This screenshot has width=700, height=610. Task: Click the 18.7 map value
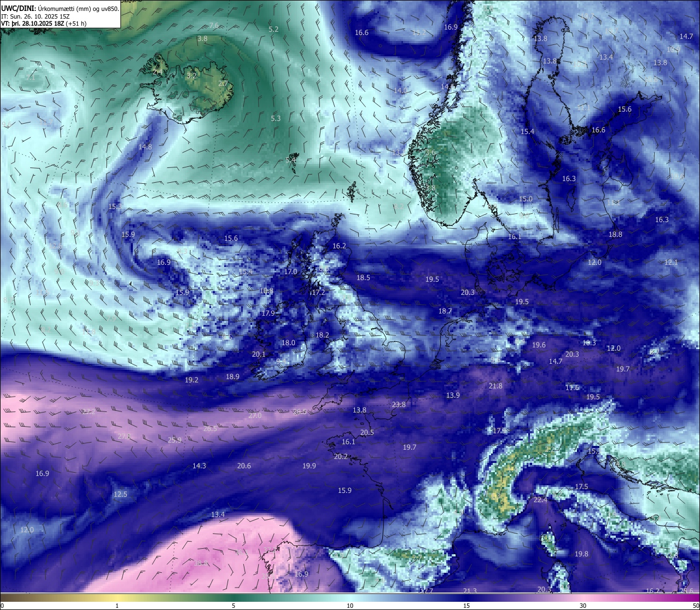445,311
